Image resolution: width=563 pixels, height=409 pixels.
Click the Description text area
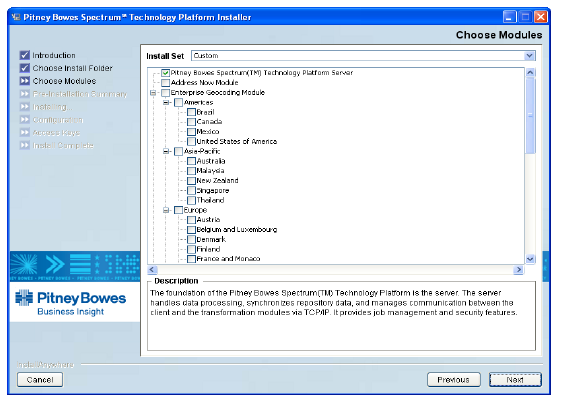click(341, 316)
